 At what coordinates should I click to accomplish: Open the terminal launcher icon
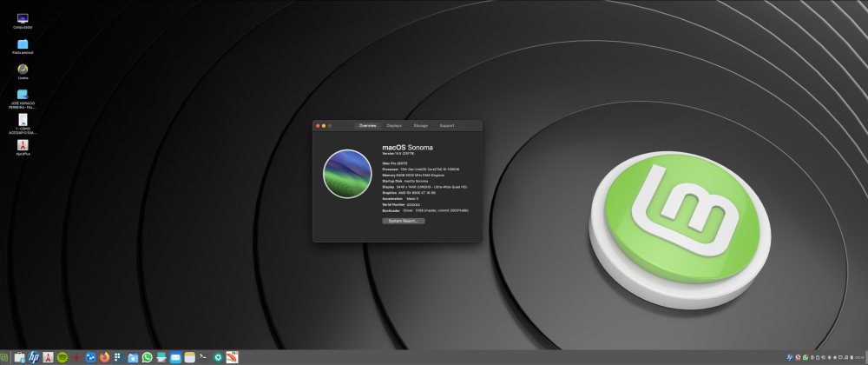pyautogui.click(x=203, y=356)
